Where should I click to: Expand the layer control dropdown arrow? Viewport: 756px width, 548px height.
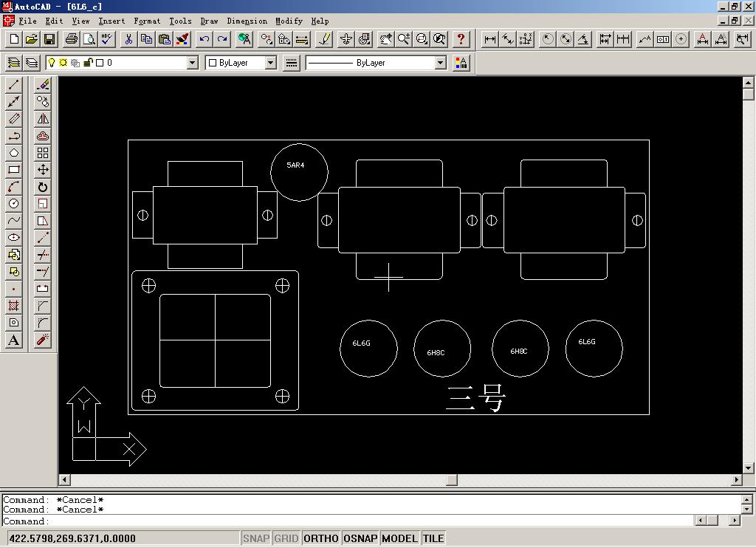[x=193, y=63]
